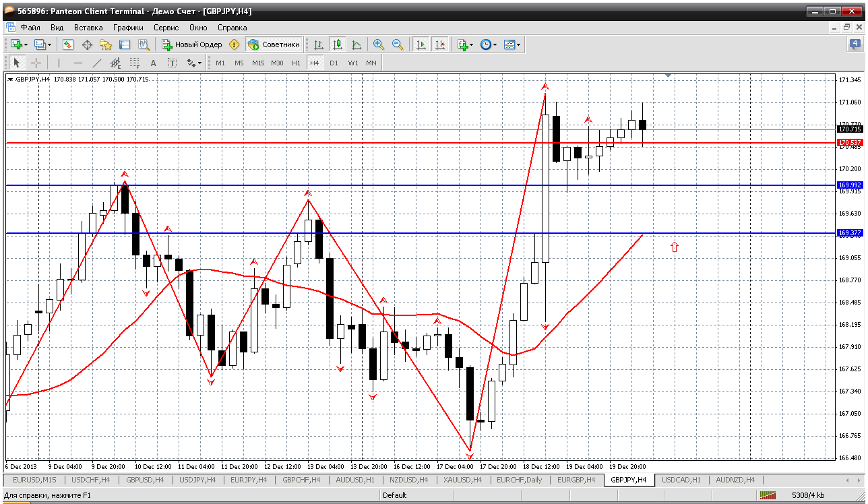This screenshot has height=504, width=868.
Task: Select the Crosshair tool
Action: point(36,63)
